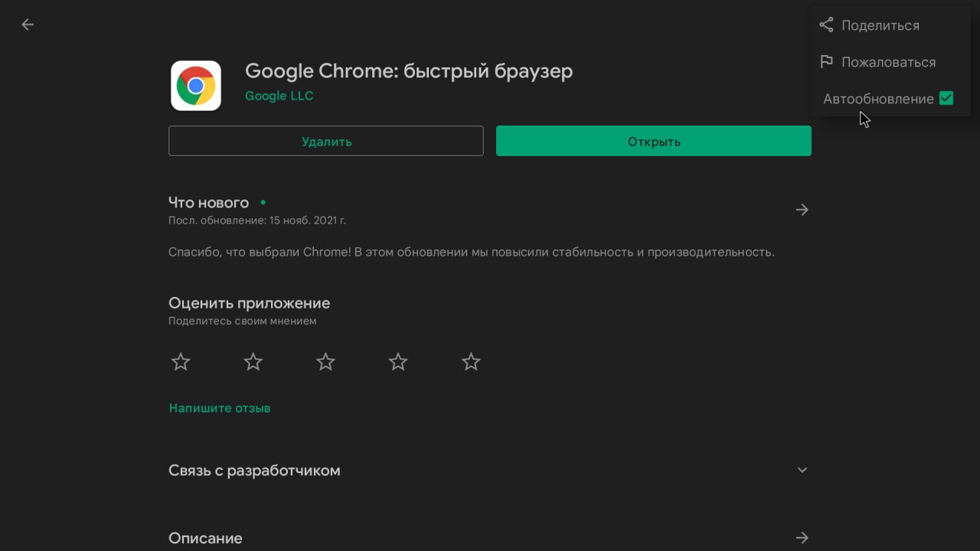Click the Напишите отзыв link

click(220, 408)
